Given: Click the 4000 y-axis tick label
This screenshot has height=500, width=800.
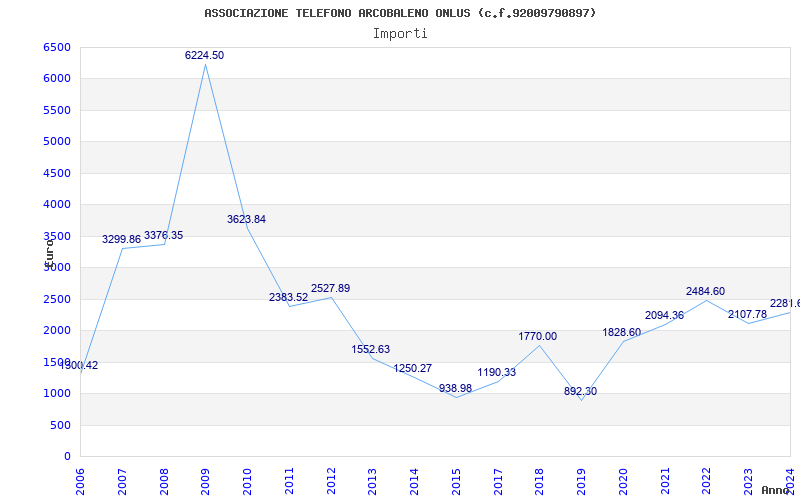Looking at the screenshot, I should tap(57, 205).
